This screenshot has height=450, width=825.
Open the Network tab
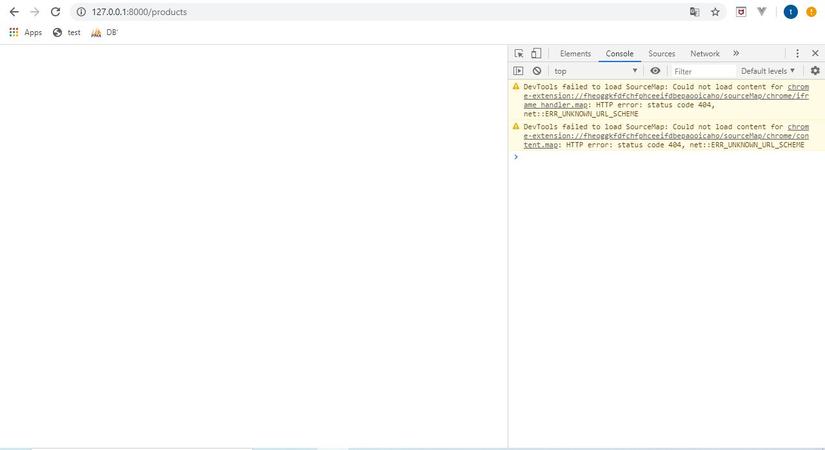705,54
